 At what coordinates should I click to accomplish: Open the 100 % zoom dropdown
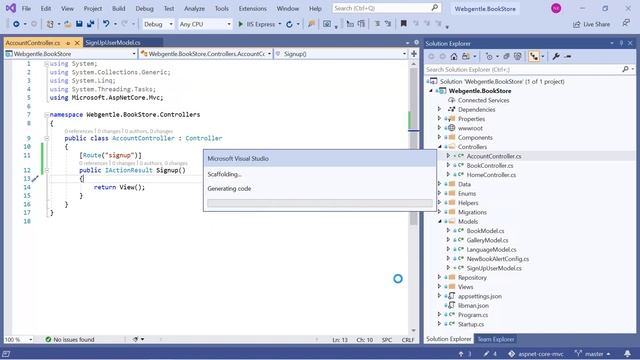18,339
